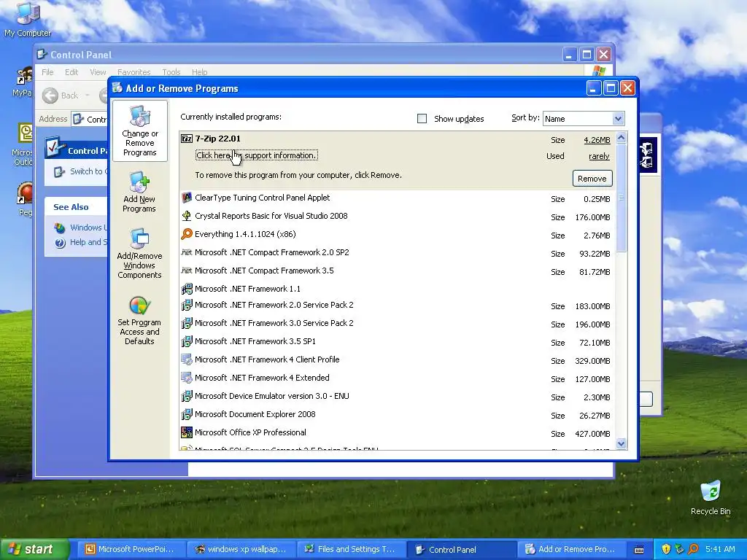Click the security shield tray icon
The height and width of the screenshot is (560, 747).
click(x=666, y=549)
